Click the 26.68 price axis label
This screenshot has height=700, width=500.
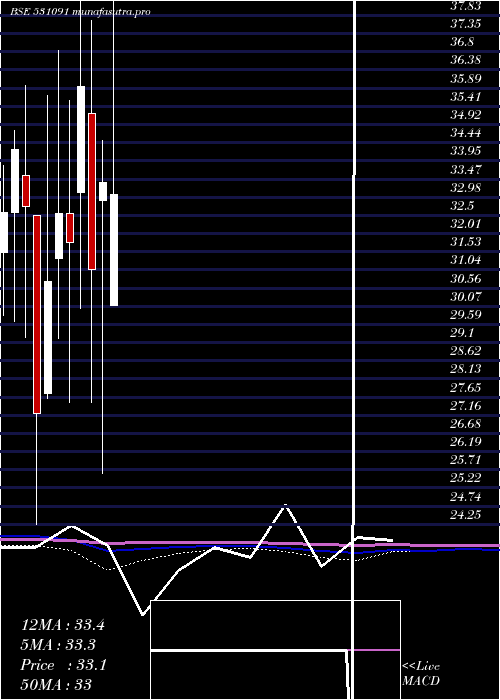[x=466, y=424]
